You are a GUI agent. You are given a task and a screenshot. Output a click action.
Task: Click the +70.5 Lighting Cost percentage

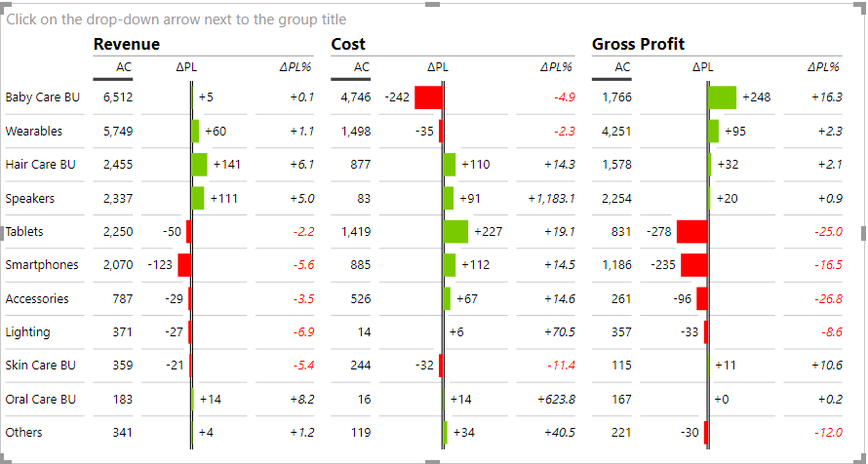click(559, 331)
